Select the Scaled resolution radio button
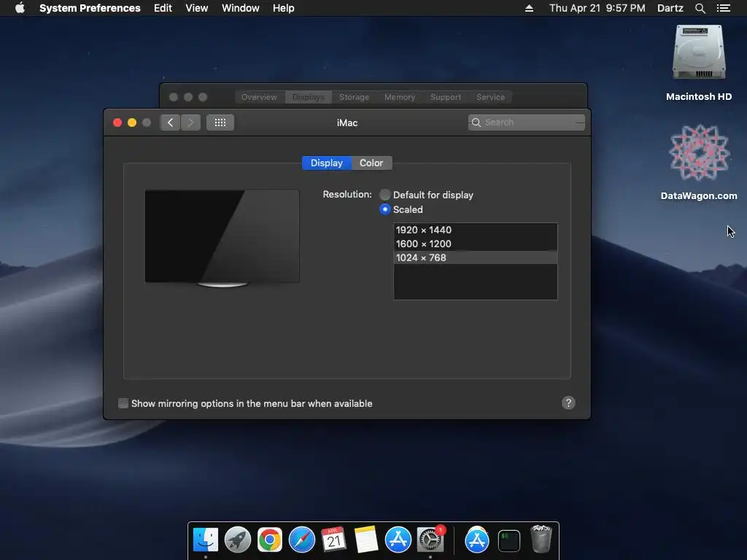Screen dimensions: 747x560 click(x=385, y=209)
